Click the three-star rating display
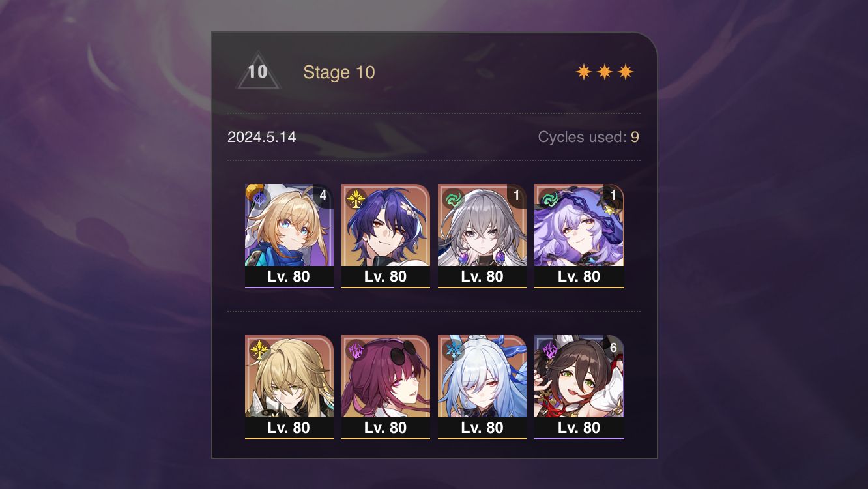The image size is (868, 489). coord(605,72)
